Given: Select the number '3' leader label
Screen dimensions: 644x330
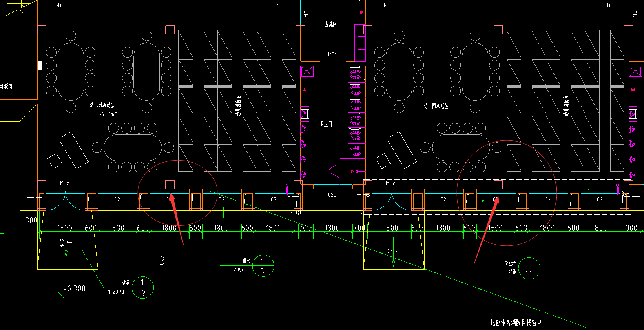Looking at the screenshot, I should [162, 261].
